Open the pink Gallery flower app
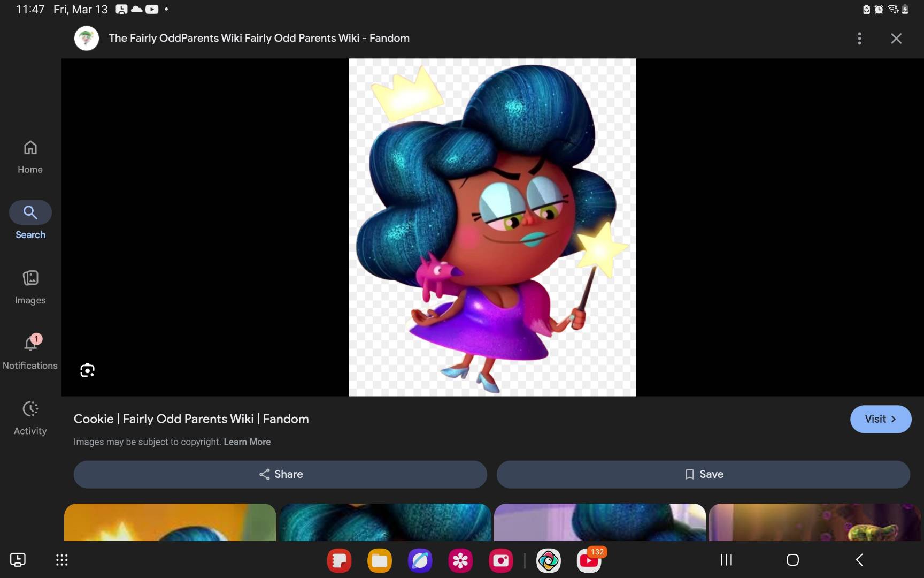The image size is (924, 578). coord(460,560)
